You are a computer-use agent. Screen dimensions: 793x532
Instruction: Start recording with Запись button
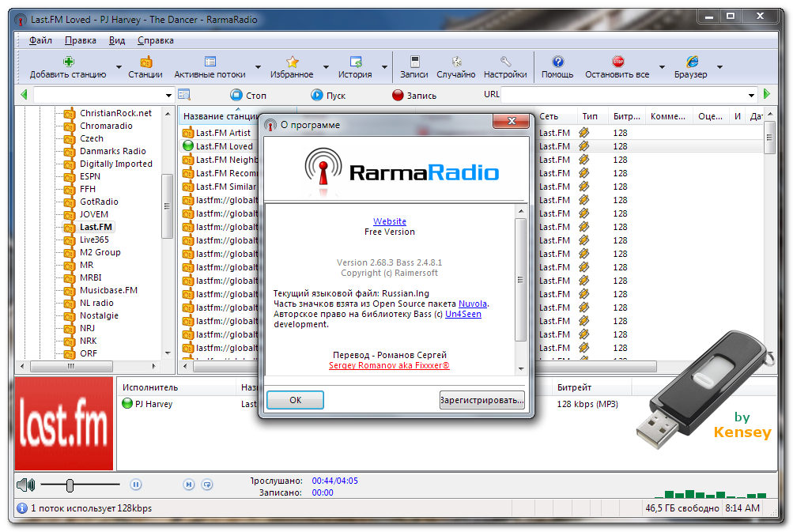coord(414,95)
